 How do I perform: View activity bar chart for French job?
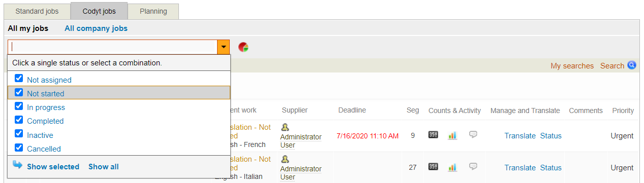click(x=452, y=135)
